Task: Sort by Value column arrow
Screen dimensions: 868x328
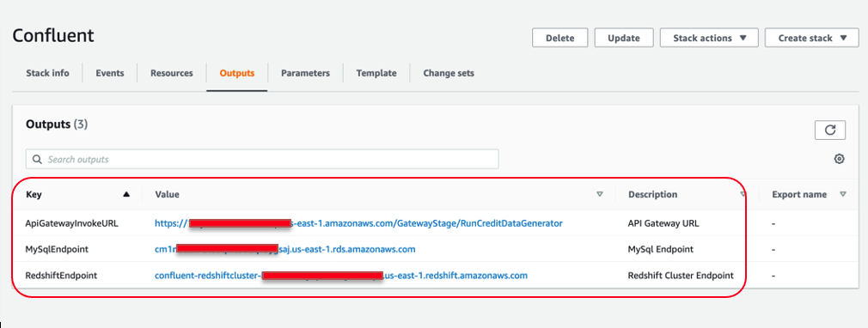Action: (600, 194)
